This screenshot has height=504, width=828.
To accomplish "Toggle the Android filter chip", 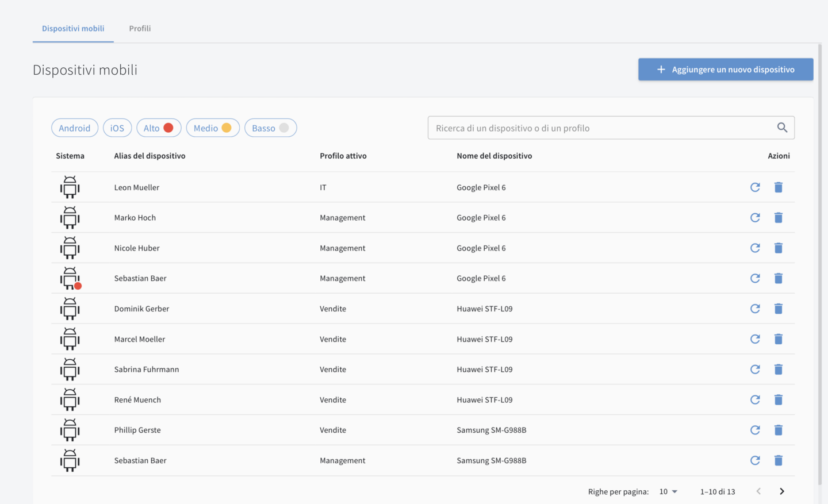I will (75, 128).
